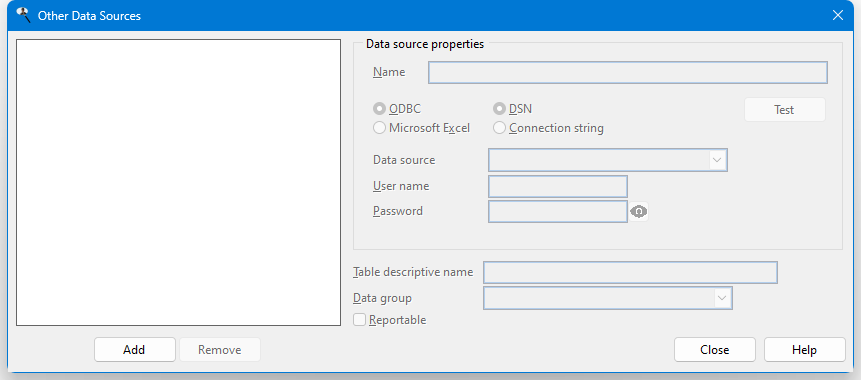This screenshot has height=380, width=861.
Task: Expand the Data source dropdown arrow
Action: [717, 160]
